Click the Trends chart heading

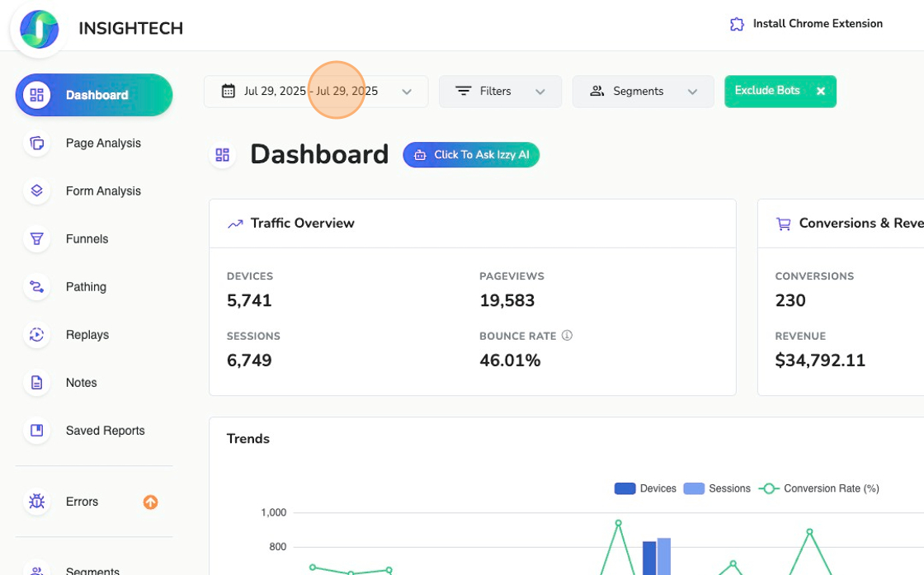click(248, 439)
